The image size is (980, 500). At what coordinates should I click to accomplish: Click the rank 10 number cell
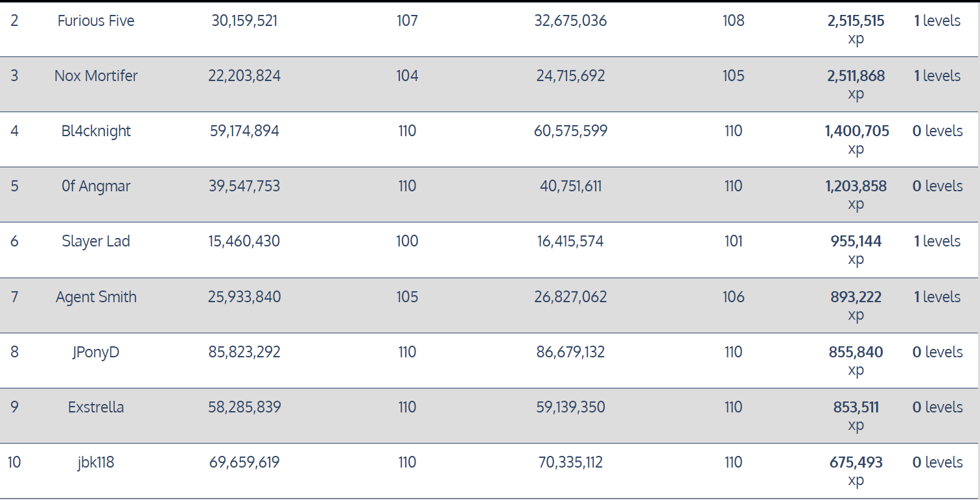coord(14,462)
